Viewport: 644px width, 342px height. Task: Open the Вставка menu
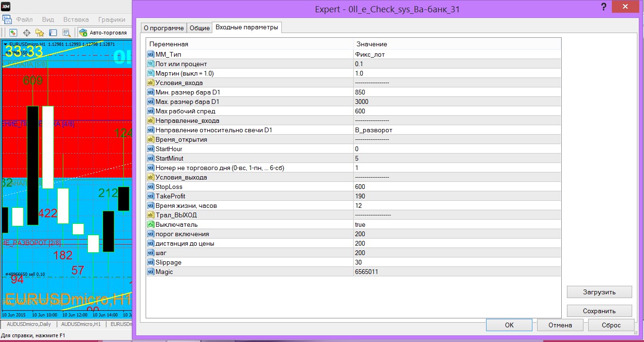coord(76,19)
